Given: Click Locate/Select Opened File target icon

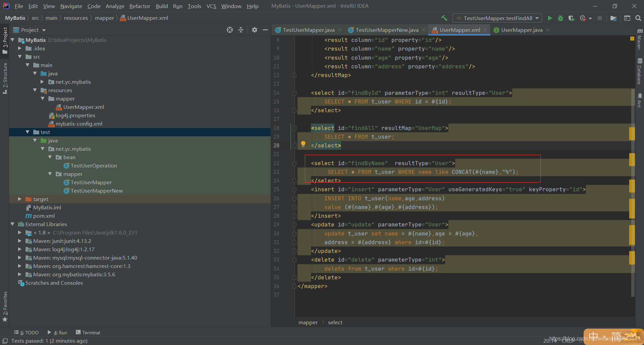Looking at the screenshot, I should click(229, 30).
